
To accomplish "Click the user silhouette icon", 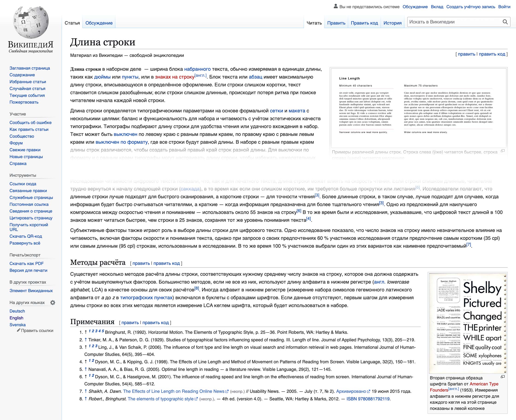I will [336, 6].
